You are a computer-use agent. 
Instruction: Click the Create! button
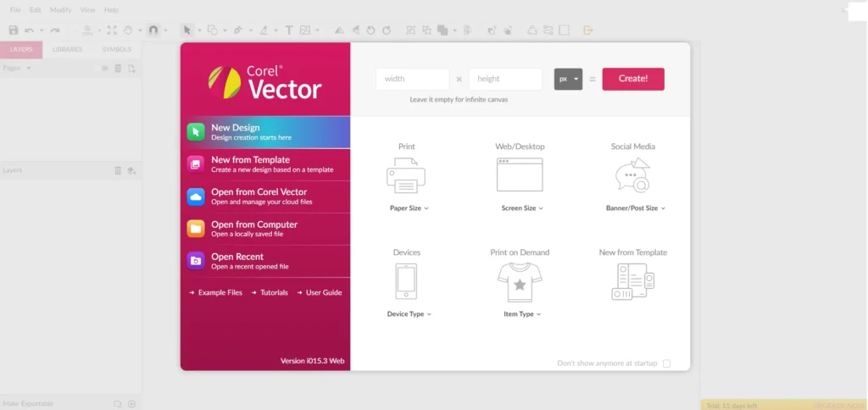coord(633,79)
